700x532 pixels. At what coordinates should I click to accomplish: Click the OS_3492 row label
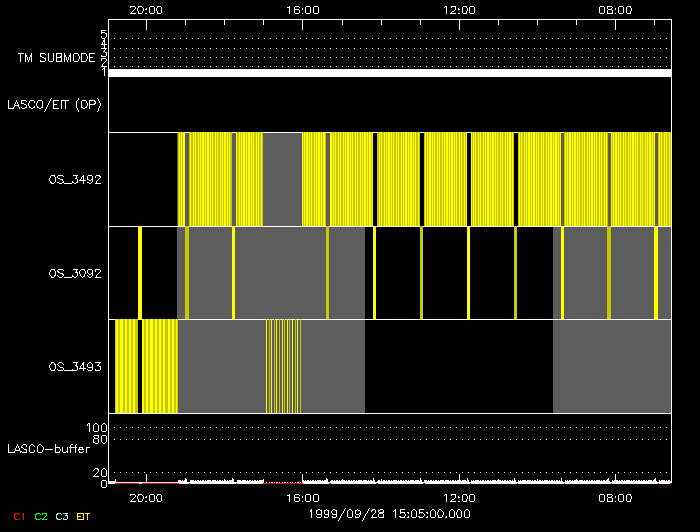(75, 180)
